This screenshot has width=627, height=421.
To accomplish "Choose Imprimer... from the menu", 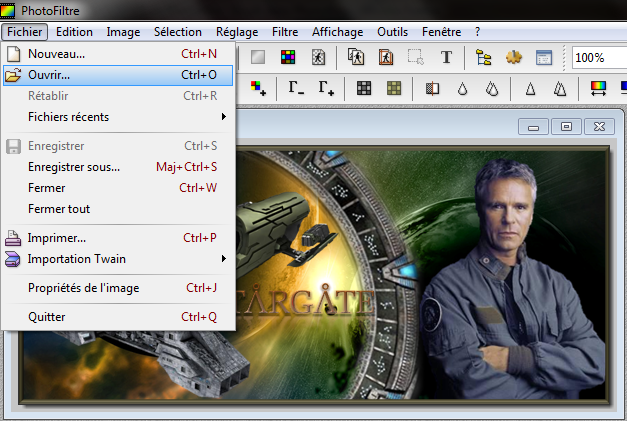I will (118, 238).
